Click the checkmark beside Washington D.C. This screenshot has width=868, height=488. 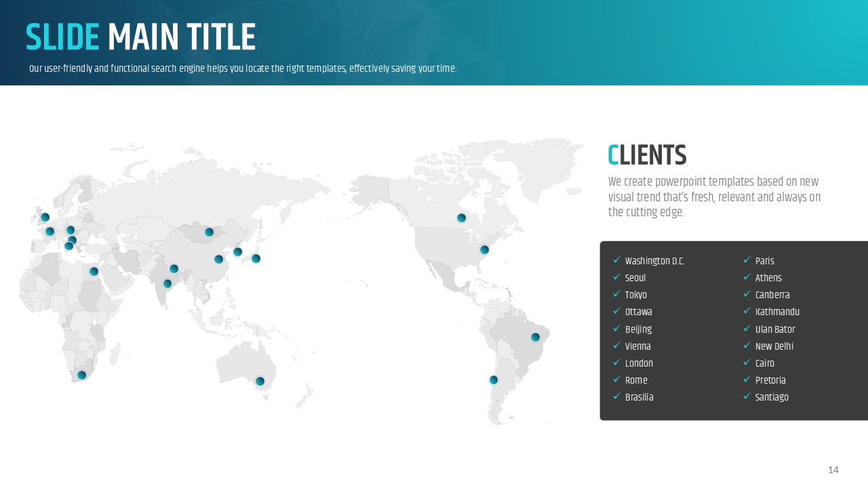tap(616, 260)
